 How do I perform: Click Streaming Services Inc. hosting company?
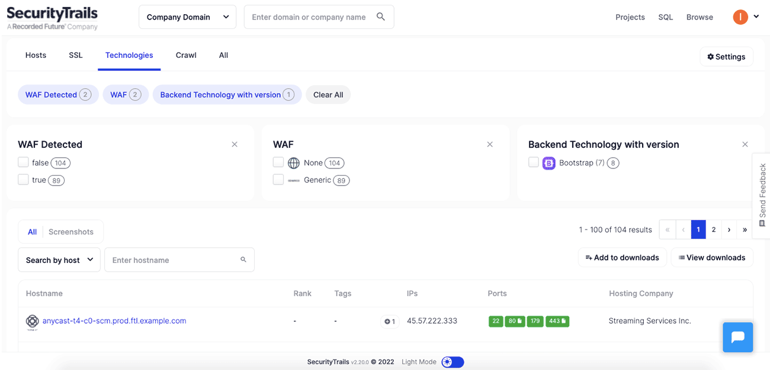point(650,321)
